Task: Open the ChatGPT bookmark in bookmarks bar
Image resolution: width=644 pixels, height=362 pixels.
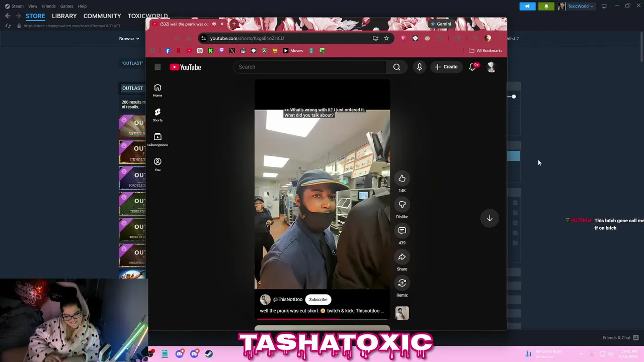Action: point(200,50)
